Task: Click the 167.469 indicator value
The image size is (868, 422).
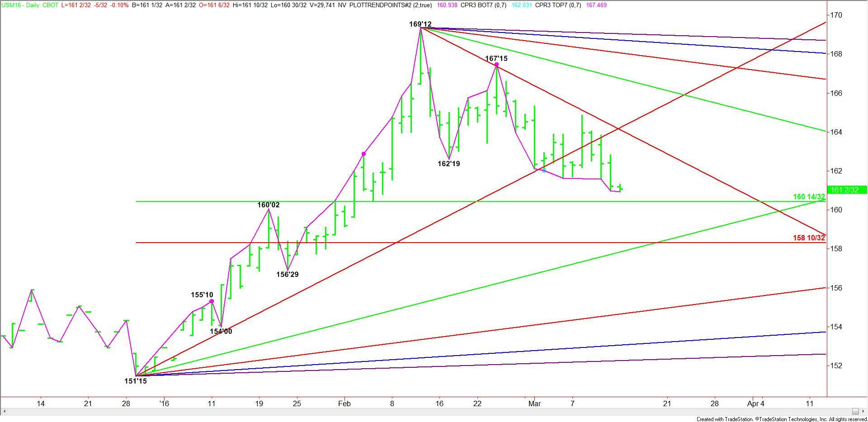Action: (597, 5)
